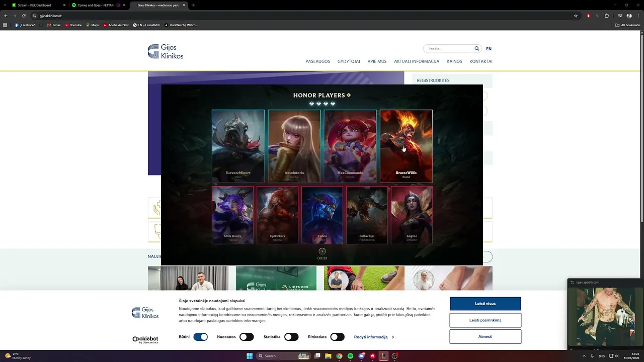Open the taskbar clock and calendar
Screen dimensions: 644x362
pos(632,356)
